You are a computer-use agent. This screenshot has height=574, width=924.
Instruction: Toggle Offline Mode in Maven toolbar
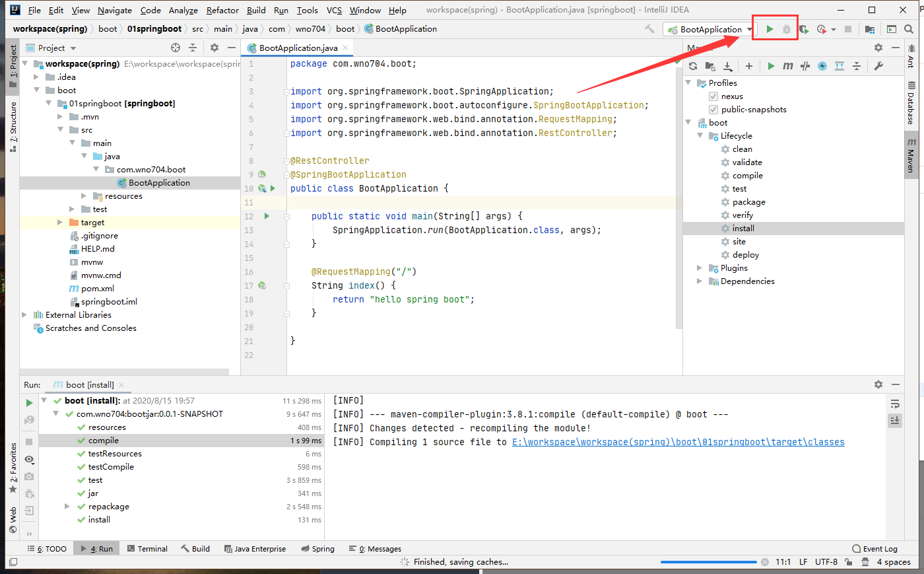point(805,66)
